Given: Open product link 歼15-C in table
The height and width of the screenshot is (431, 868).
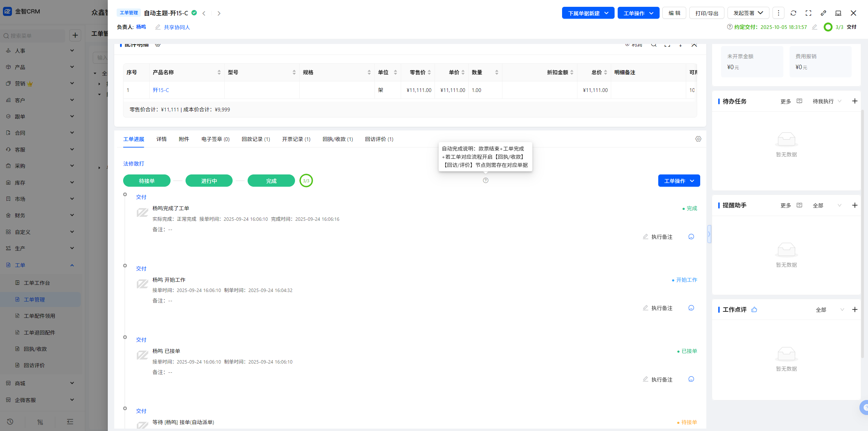Looking at the screenshot, I should pyautogui.click(x=161, y=90).
